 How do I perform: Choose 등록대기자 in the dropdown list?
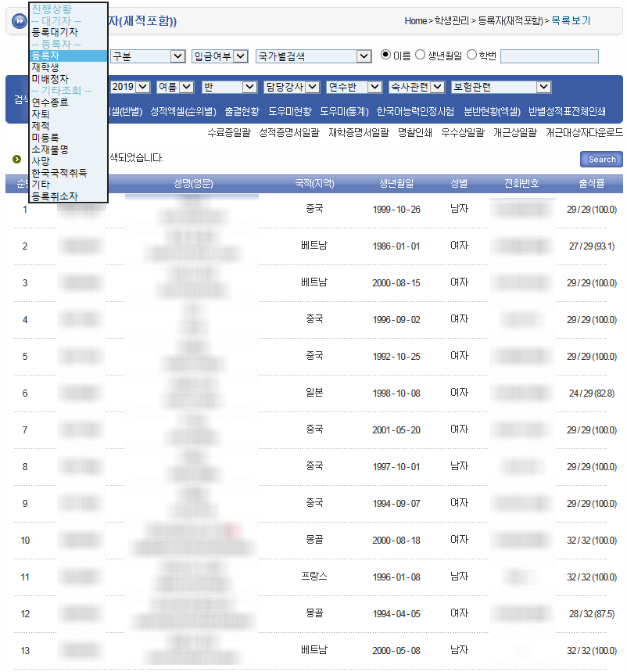(x=55, y=32)
